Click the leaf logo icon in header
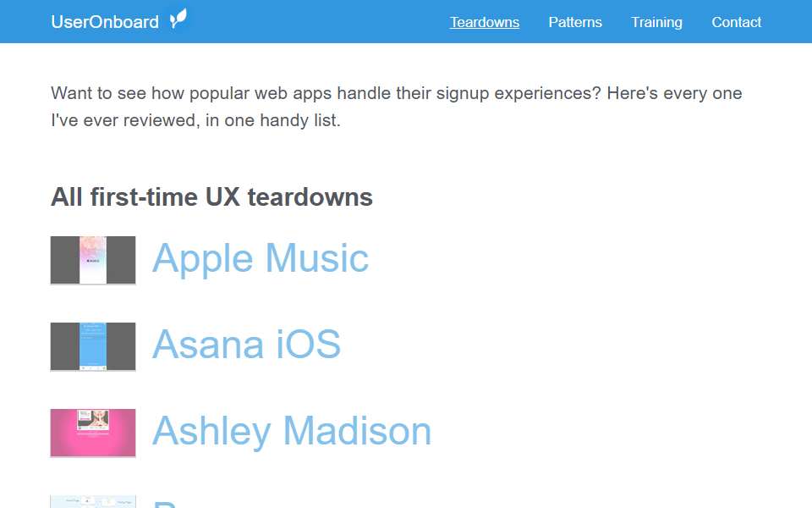 178,19
